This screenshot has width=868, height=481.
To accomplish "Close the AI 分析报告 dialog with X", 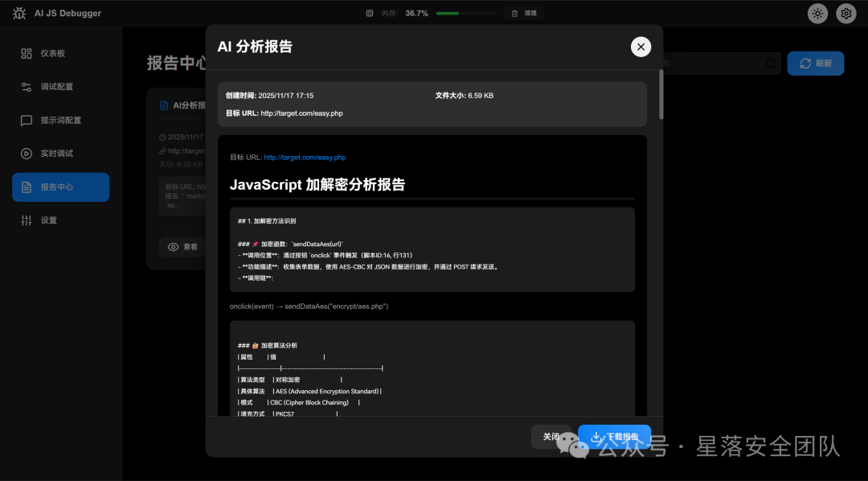I will [x=641, y=47].
